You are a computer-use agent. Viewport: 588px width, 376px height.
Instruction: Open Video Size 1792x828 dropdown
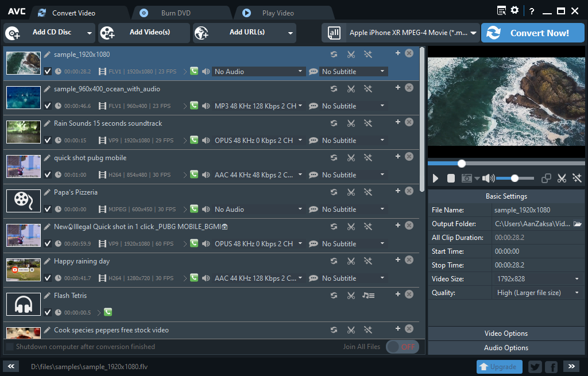[x=538, y=279]
